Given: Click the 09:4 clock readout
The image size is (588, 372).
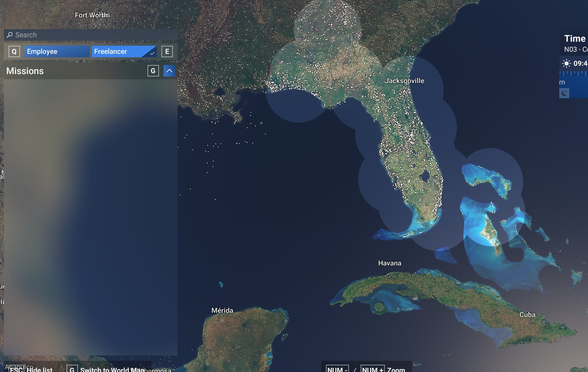Looking at the screenshot, I should 580,63.
